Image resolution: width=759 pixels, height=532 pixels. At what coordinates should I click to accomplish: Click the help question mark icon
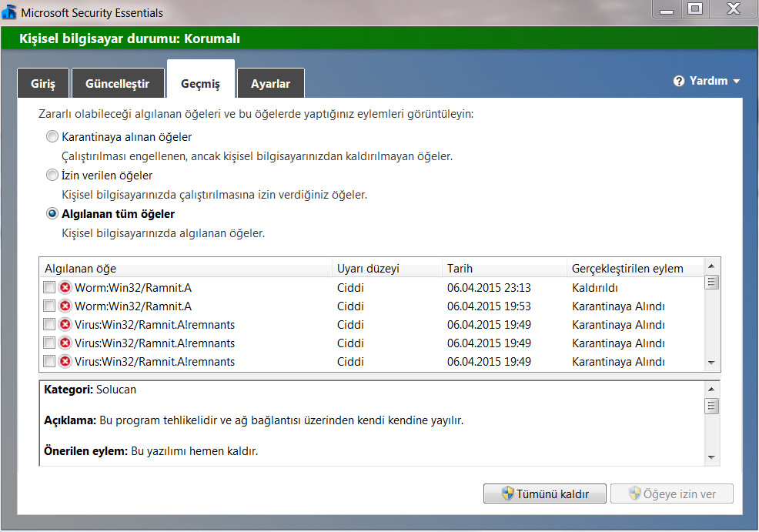click(679, 81)
